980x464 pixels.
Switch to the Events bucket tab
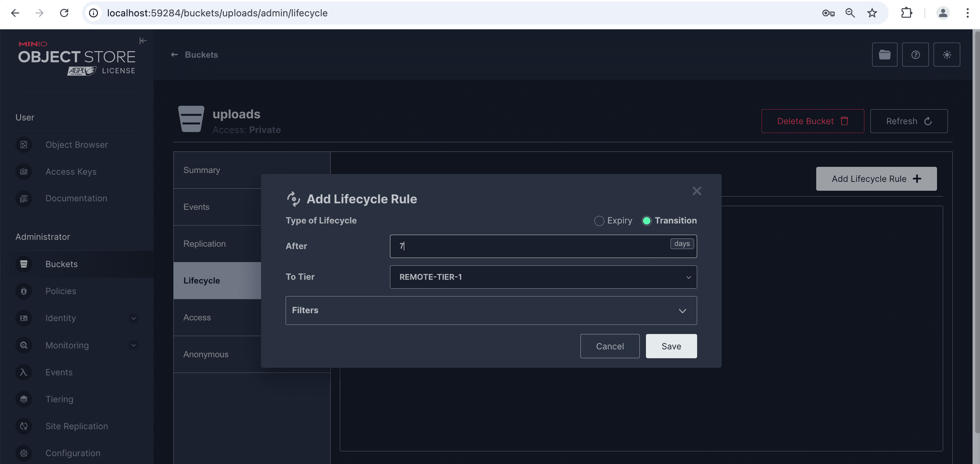pyautogui.click(x=196, y=207)
